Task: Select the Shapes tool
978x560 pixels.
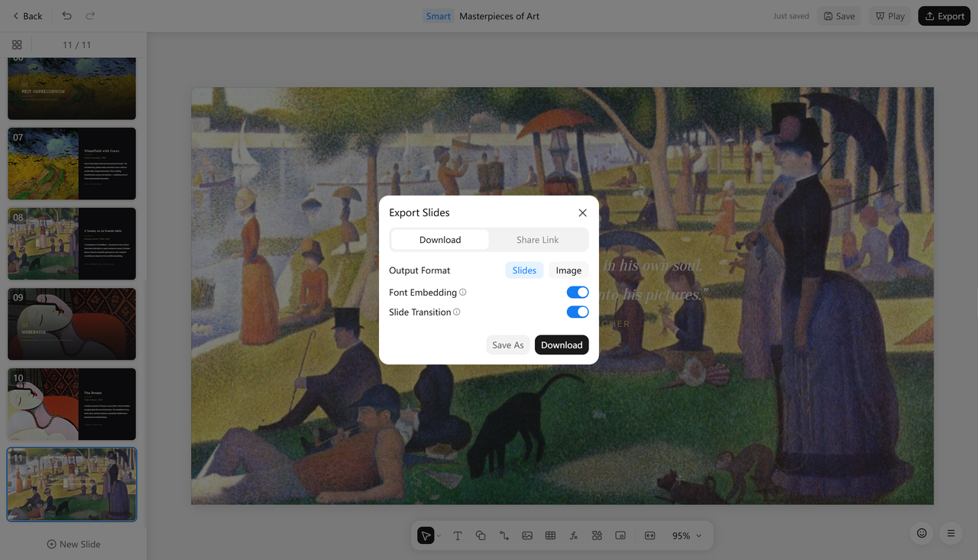Action: pos(481,536)
